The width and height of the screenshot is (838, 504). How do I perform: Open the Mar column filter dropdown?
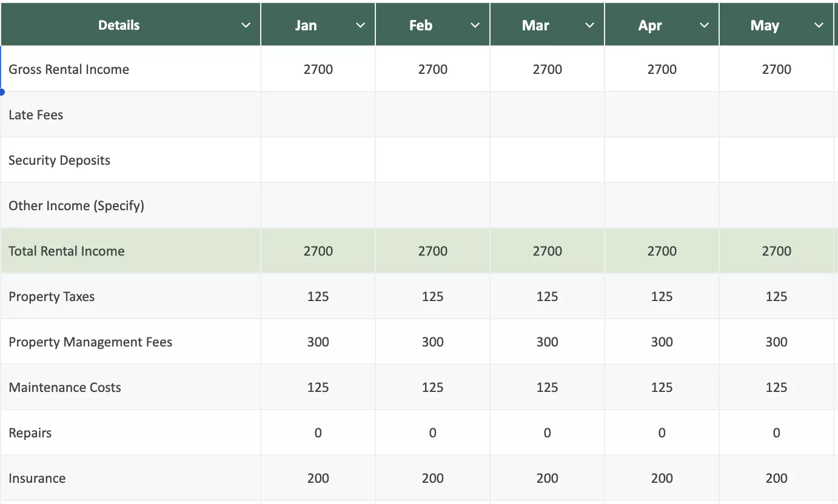589,25
